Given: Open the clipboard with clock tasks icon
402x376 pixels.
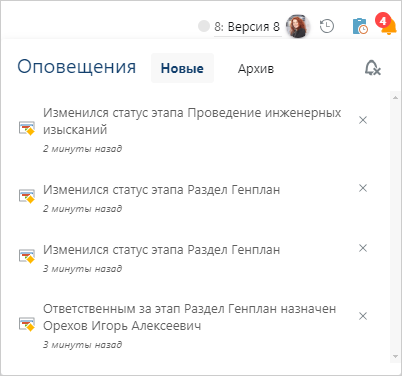Looking at the screenshot, I should 360,26.
